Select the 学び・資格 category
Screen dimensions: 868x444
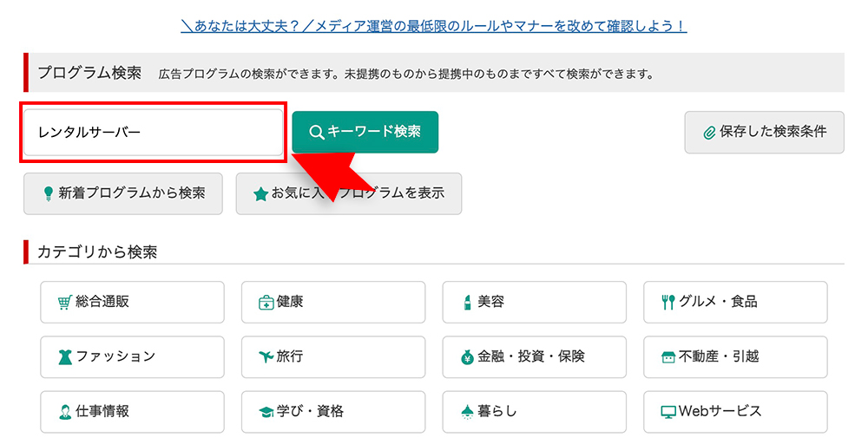(333, 411)
